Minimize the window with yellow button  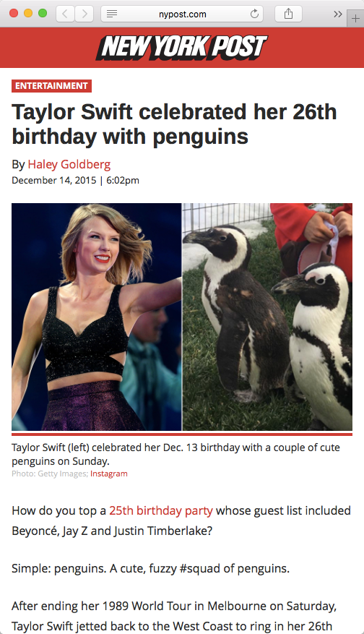tap(28, 13)
